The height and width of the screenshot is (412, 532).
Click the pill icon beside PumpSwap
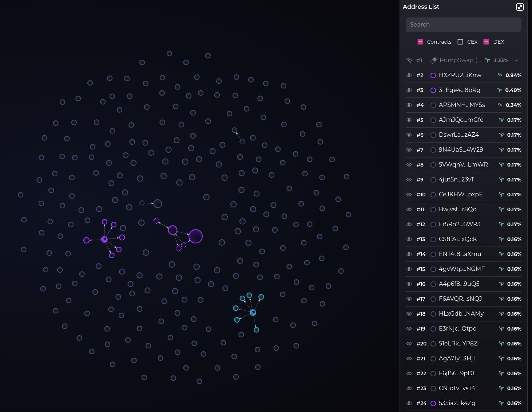433,60
